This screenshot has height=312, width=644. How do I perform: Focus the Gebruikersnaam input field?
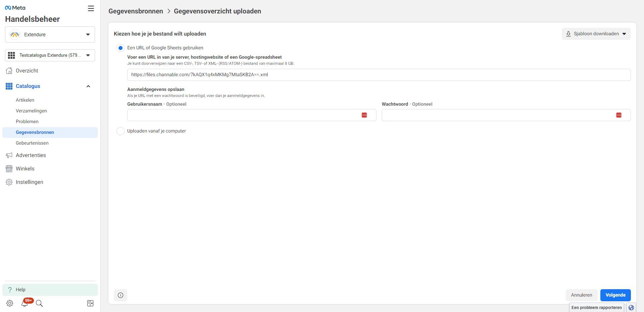pos(251,115)
